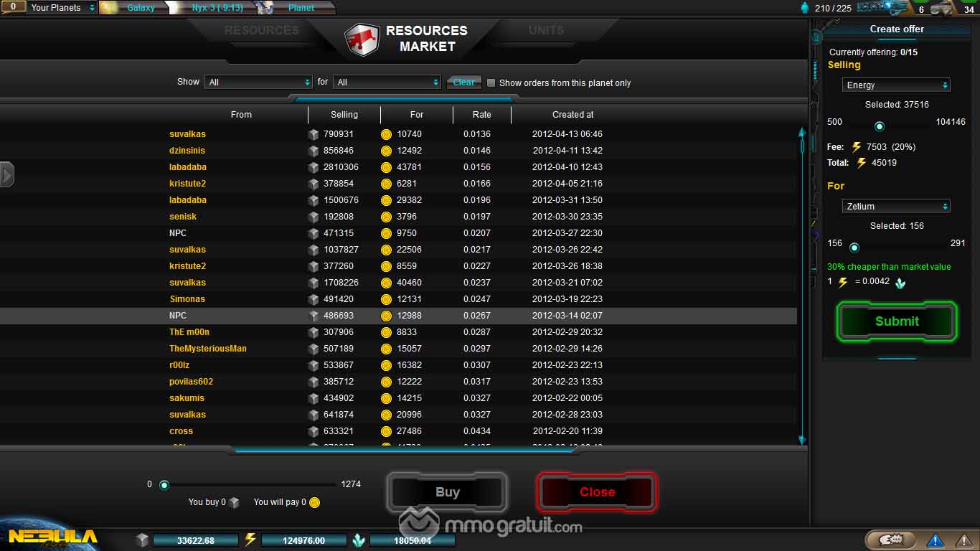Click the offers list scrollbar up arrow

tap(802, 133)
